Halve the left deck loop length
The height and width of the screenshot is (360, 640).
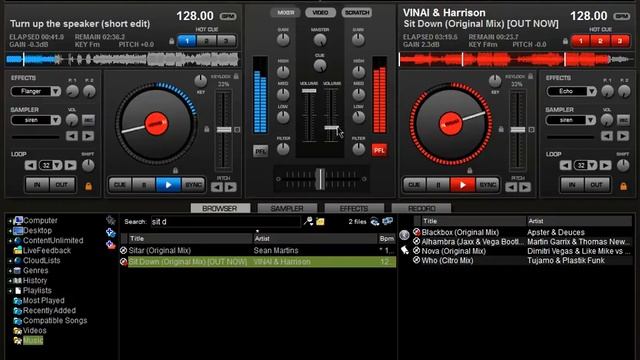click(31, 165)
